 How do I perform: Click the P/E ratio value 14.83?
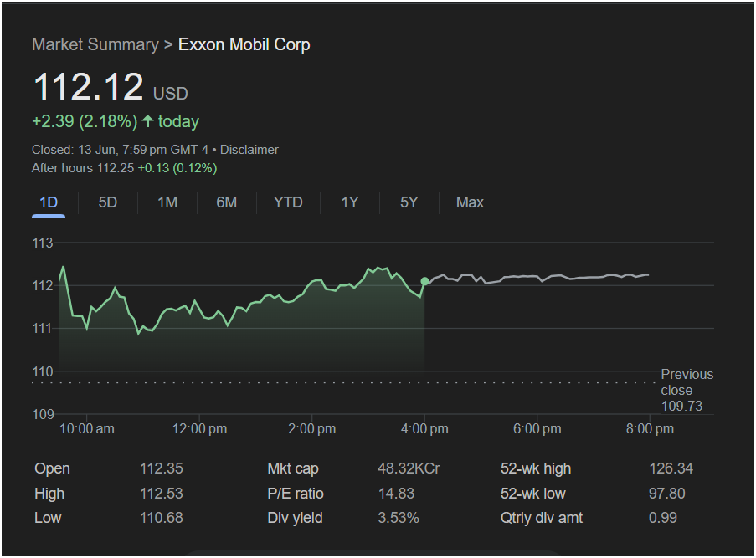(x=396, y=494)
